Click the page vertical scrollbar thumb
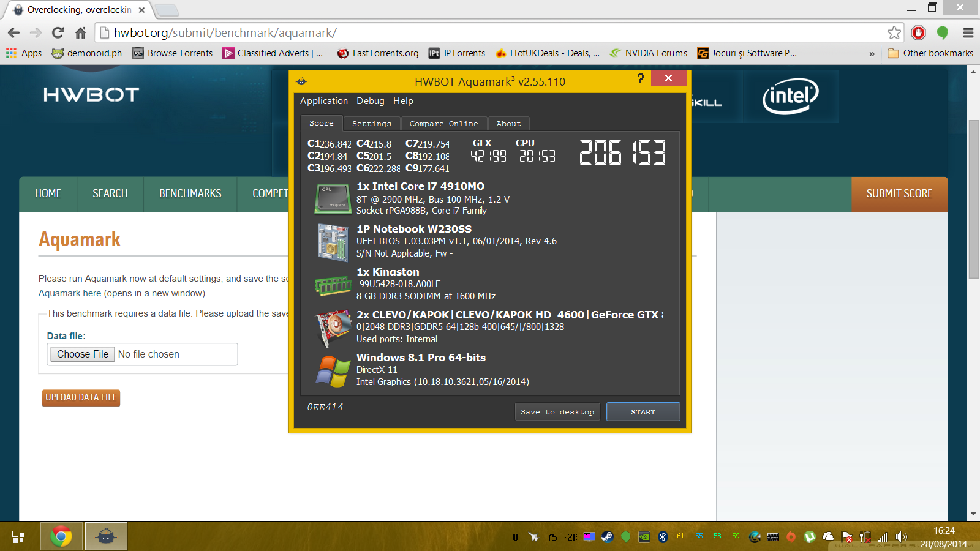 [x=974, y=199]
